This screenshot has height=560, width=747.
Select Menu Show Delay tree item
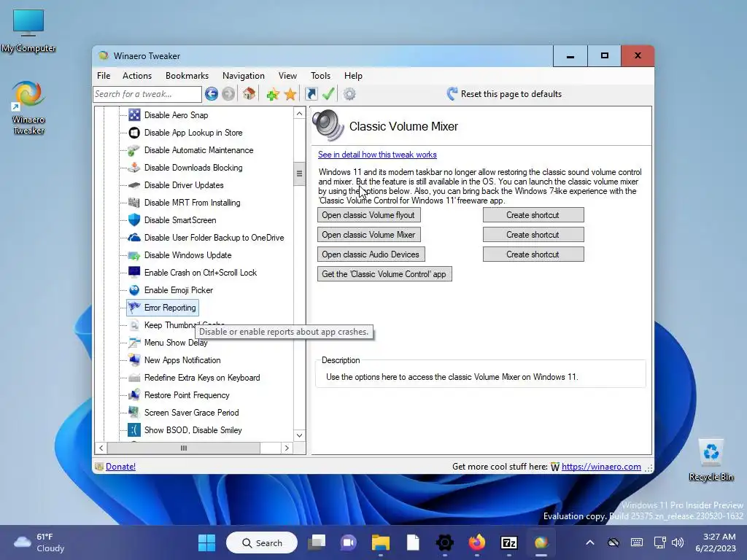[x=176, y=343]
